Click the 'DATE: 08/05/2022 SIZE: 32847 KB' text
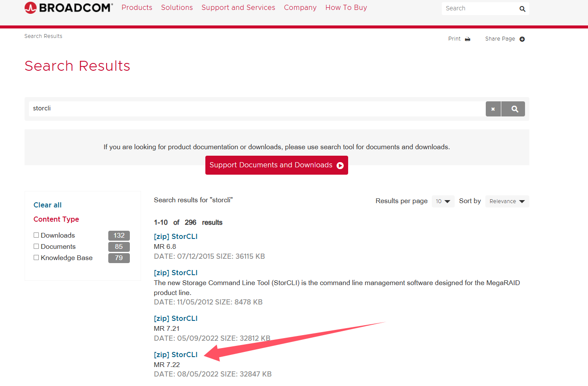588x386 pixels. (x=213, y=374)
